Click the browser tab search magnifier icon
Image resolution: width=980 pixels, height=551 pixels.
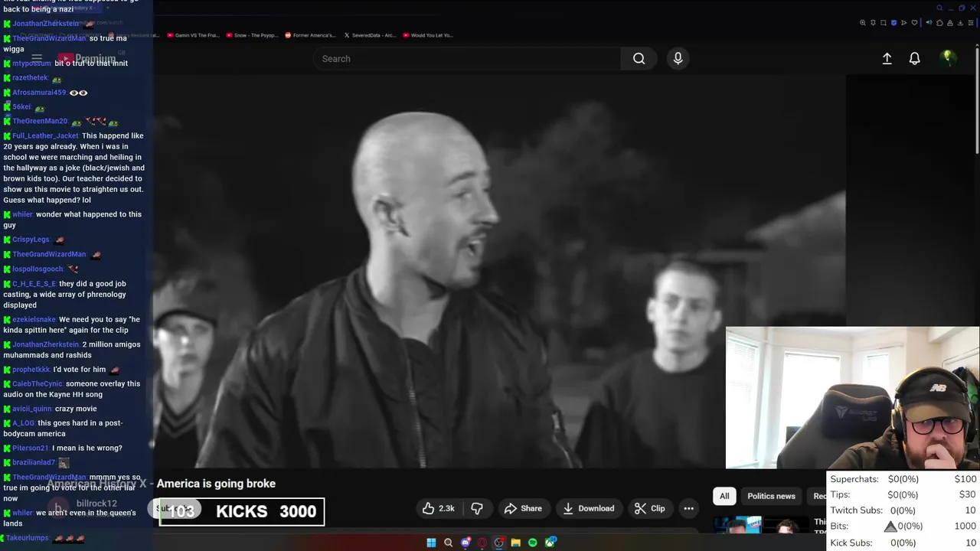click(940, 8)
